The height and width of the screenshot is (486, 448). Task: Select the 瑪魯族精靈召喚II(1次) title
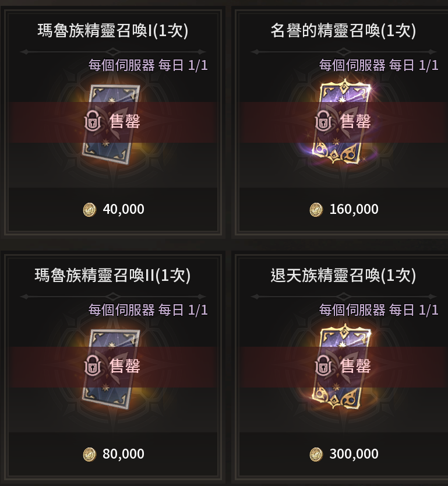click(x=113, y=275)
